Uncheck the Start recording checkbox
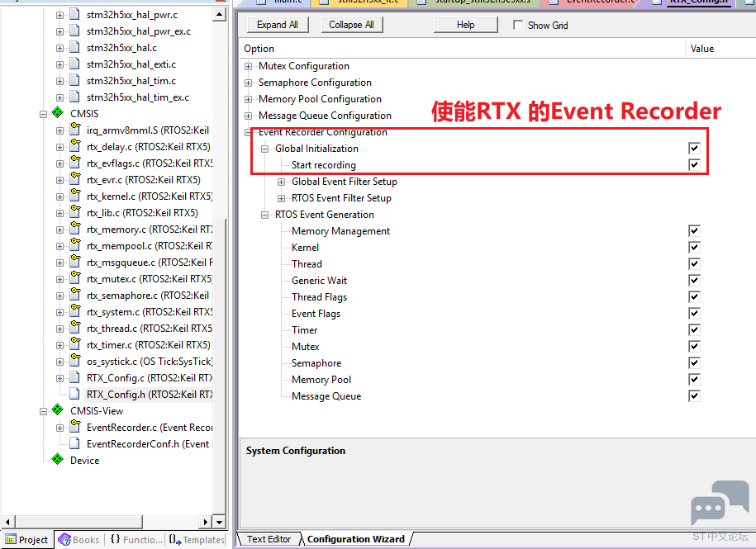The height and width of the screenshot is (549, 756). pos(694,165)
